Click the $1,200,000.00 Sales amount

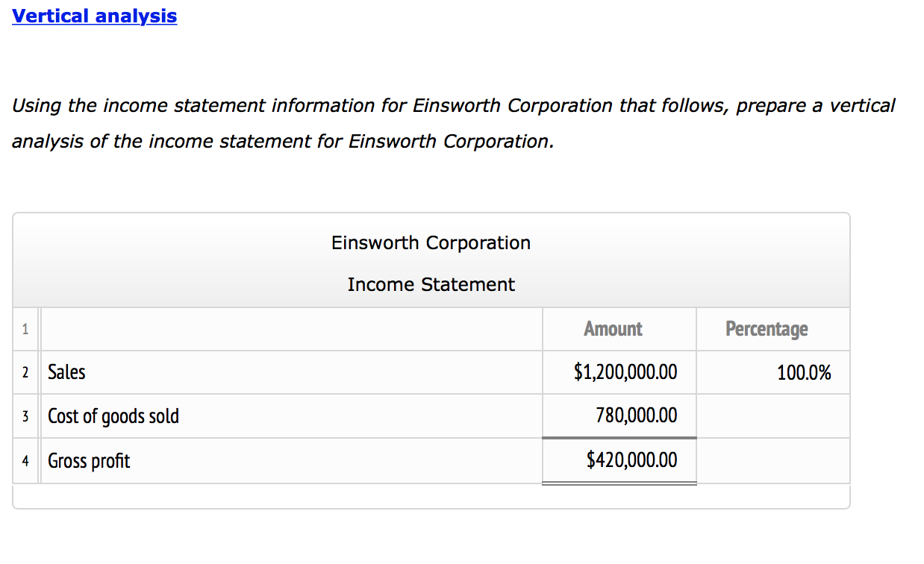point(625,372)
